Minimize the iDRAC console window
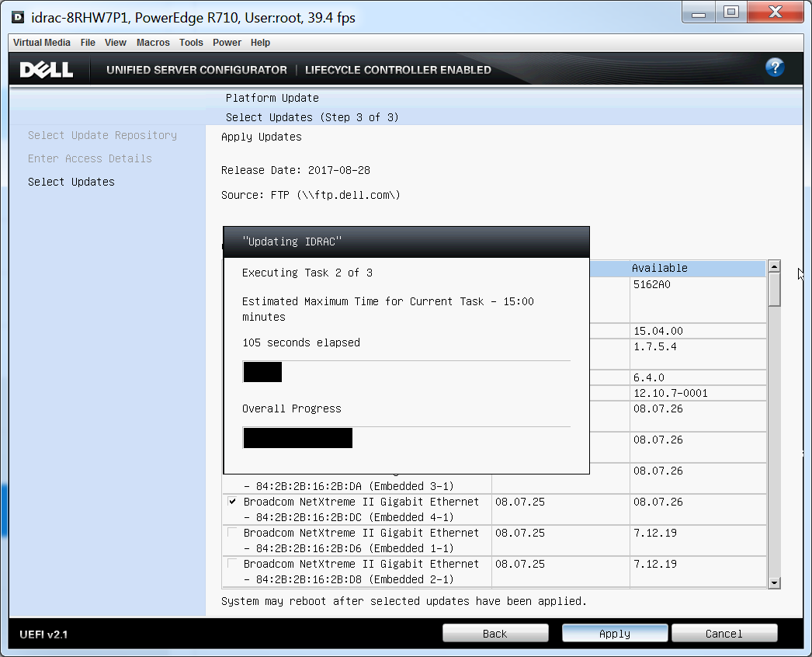812x657 pixels. pos(699,12)
